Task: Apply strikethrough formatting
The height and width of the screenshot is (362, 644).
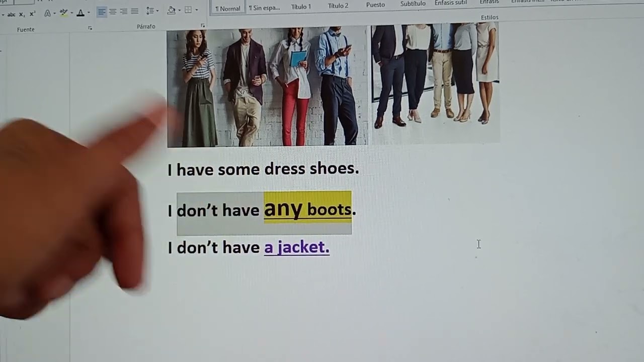Action: point(11,14)
